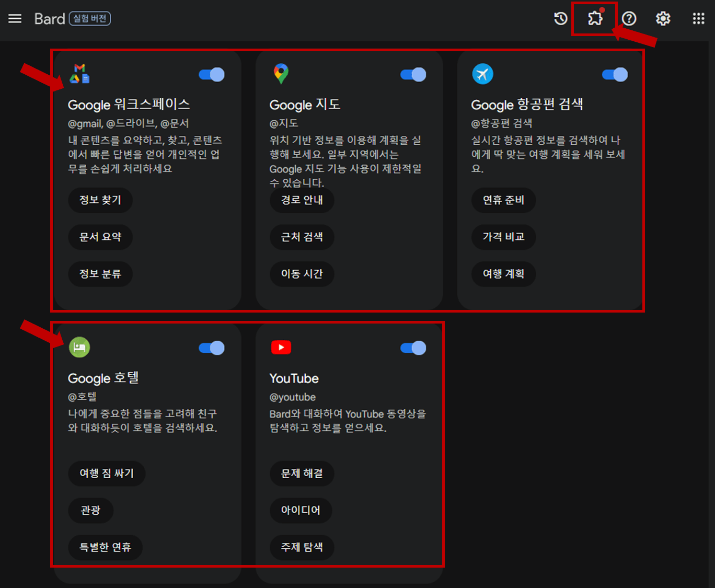Viewport: 715px width, 588px height.
Task: Click the @youtube handle text
Action: tap(292, 397)
